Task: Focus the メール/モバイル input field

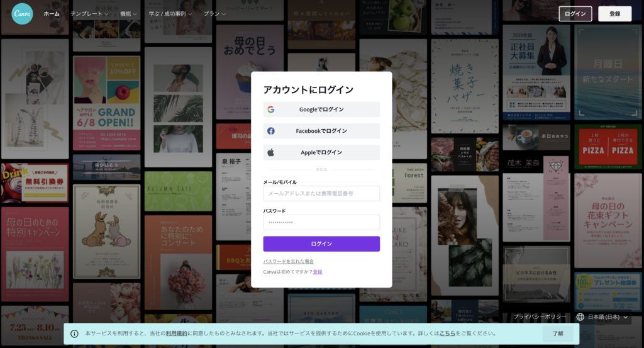Action: point(321,193)
